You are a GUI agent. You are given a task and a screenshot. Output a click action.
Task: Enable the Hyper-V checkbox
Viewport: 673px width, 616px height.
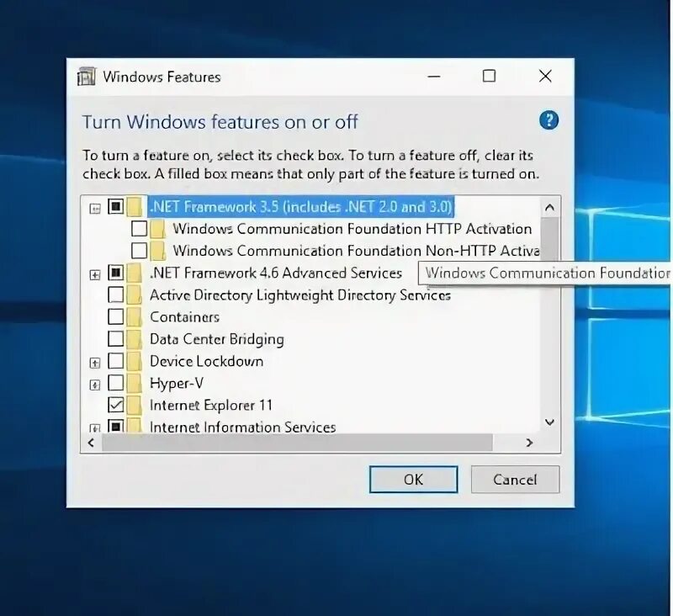click(x=115, y=383)
